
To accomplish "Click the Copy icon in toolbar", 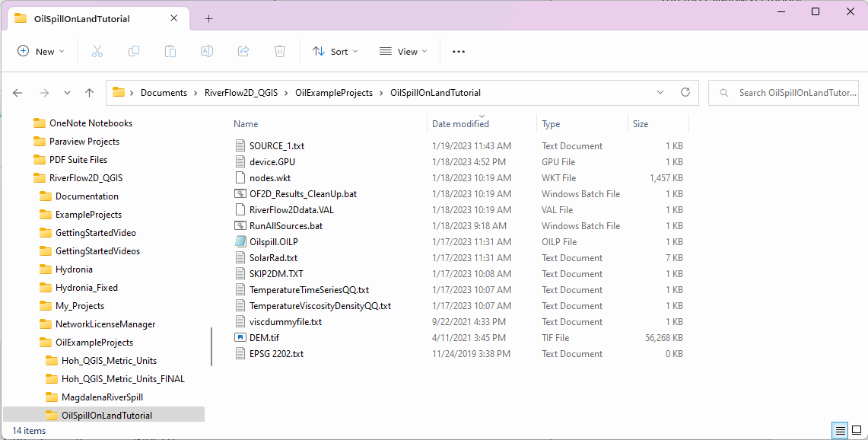I will (x=134, y=52).
